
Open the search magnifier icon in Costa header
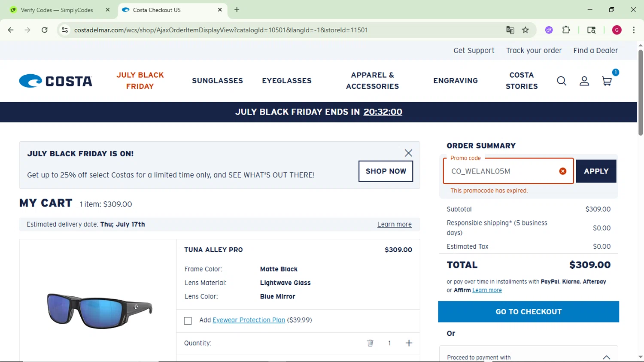(x=561, y=81)
